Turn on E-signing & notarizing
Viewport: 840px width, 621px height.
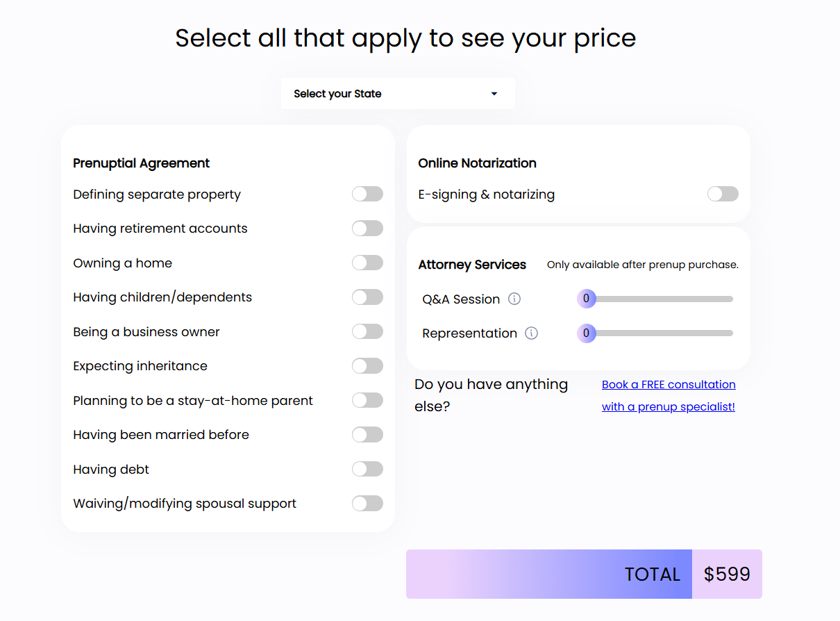pyautogui.click(x=723, y=194)
